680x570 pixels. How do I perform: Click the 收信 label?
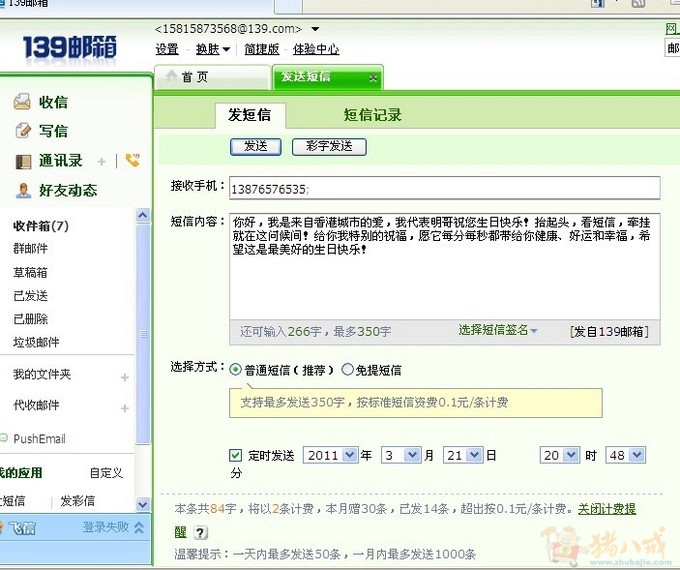[53, 102]
